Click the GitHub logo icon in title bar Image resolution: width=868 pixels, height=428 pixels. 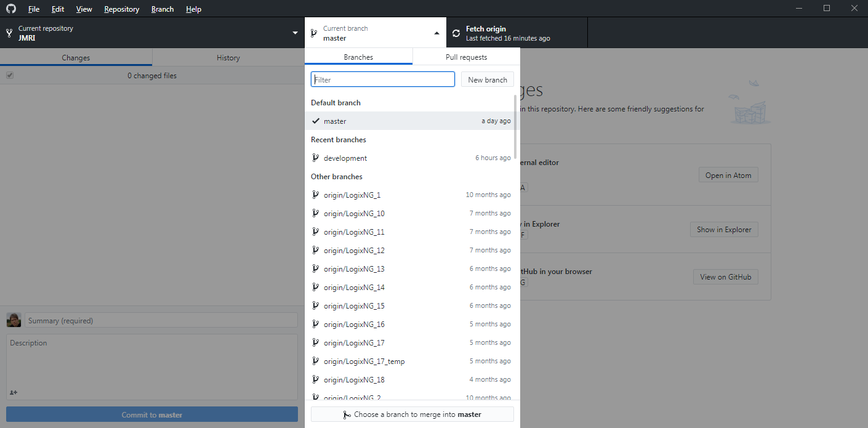click(11, 9)
